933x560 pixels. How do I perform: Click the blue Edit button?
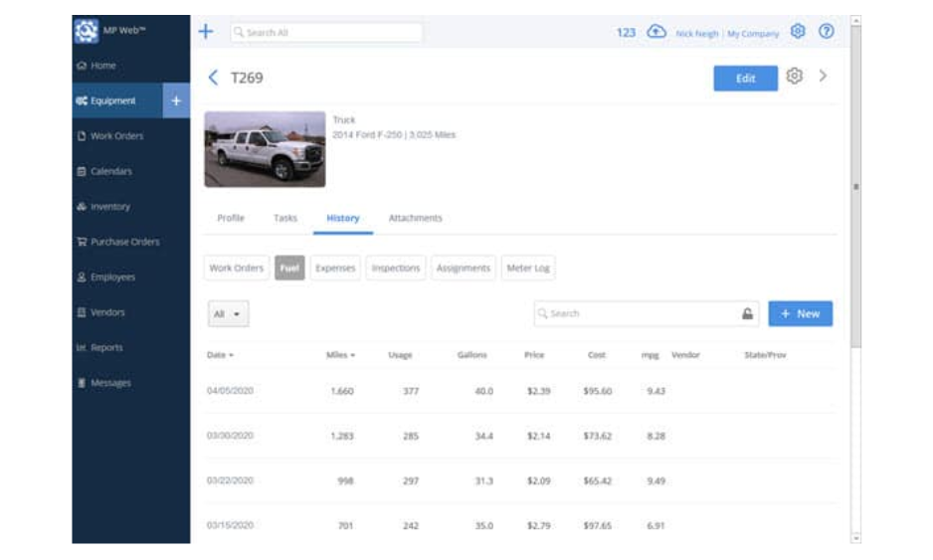(745, 79)
